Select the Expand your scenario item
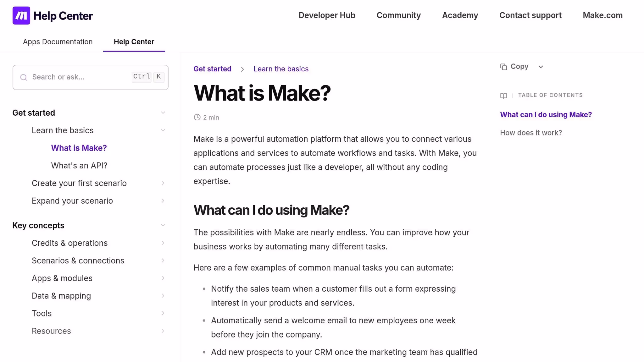The height and width of the screenshot is (362, 644). [72, 200]
